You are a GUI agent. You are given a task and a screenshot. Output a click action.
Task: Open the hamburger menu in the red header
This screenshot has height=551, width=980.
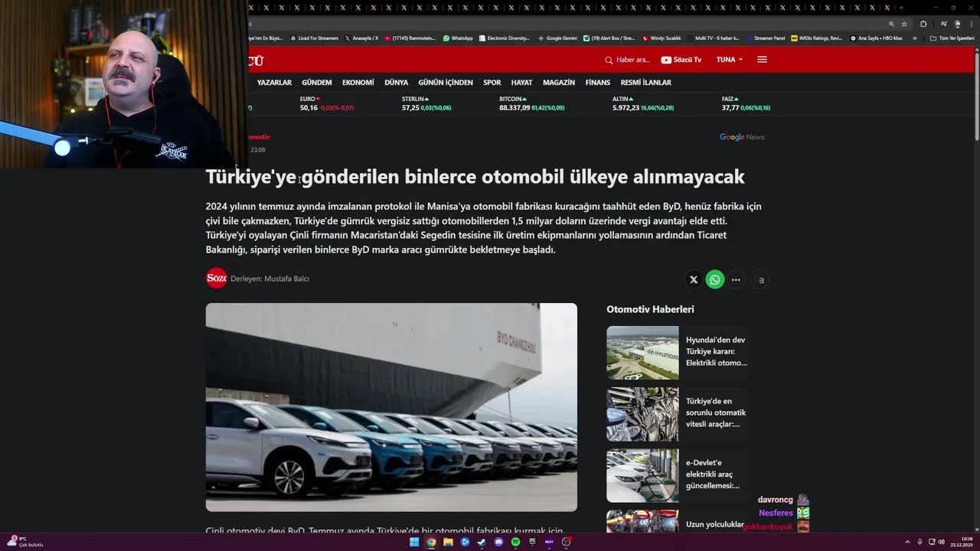click(x=762, y=60)
